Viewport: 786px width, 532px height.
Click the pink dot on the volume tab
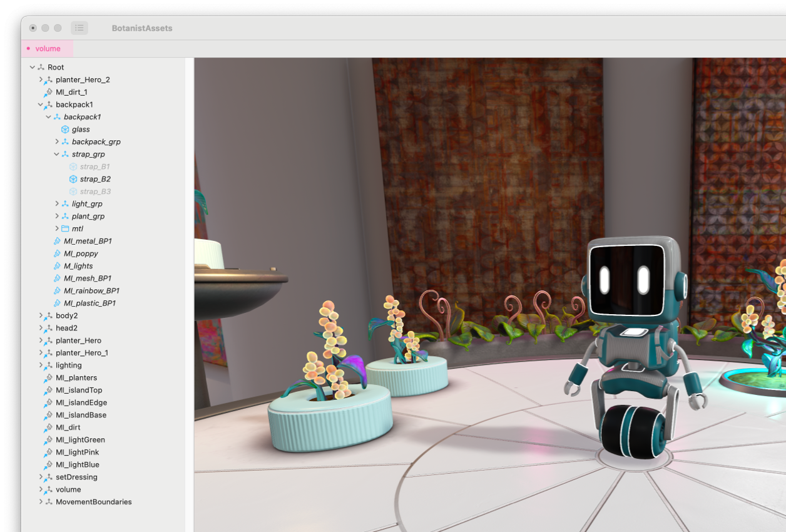coord(28,48)
